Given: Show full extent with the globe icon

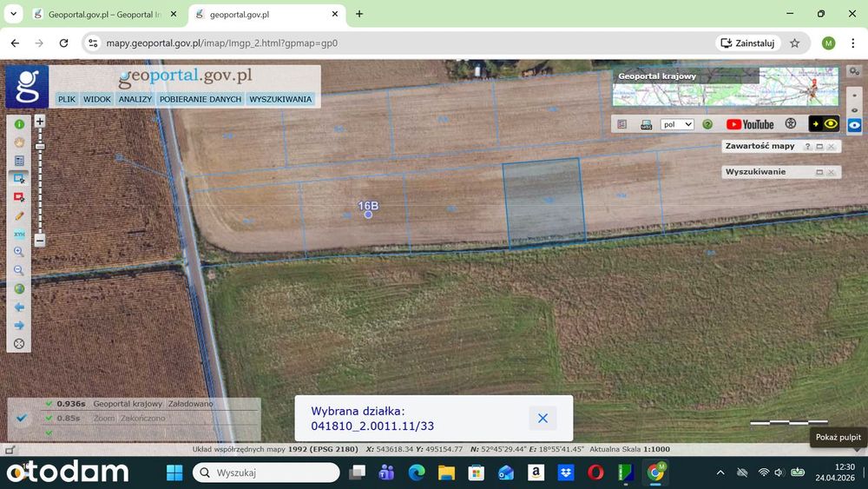Looking at the screenshot, I should pyautogui.click(x=19, y=288).
